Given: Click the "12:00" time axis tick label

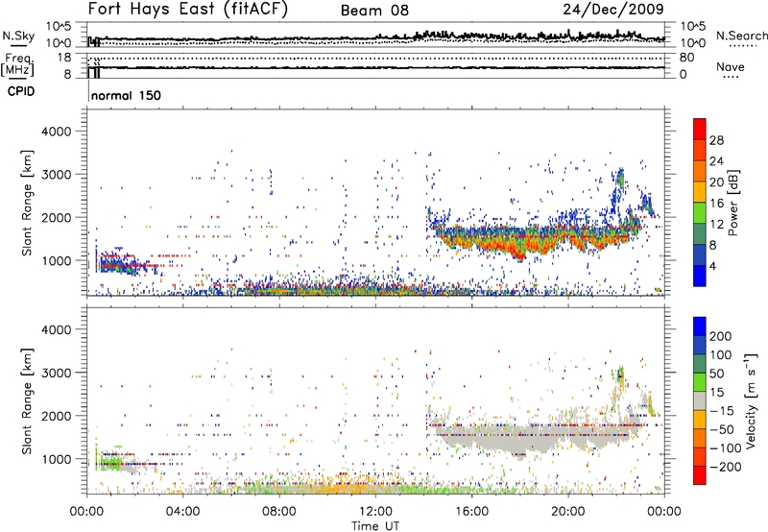Looking at the screenshot, I should point(375,512).
